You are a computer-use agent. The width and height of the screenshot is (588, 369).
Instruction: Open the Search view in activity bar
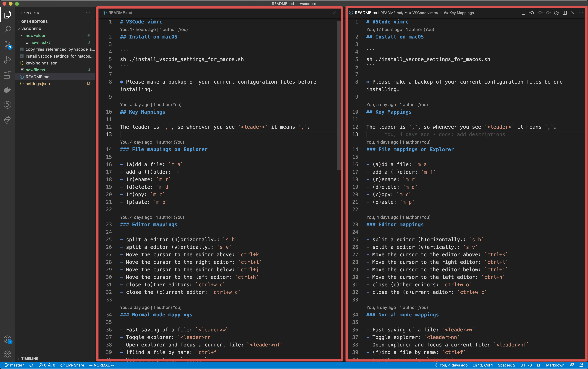[7, 30]
